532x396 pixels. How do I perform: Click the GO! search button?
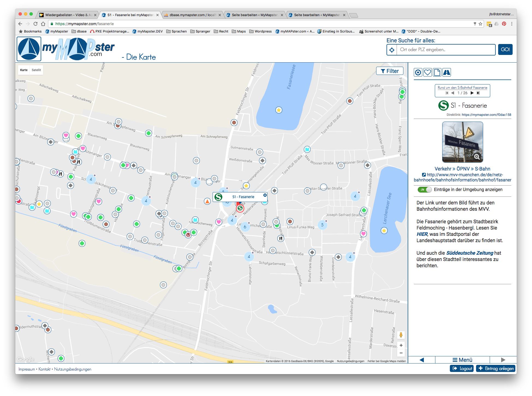(x=505, y=49)
